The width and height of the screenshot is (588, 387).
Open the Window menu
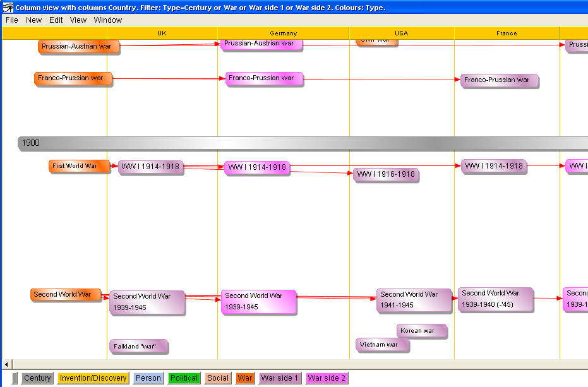pos(108,20)
